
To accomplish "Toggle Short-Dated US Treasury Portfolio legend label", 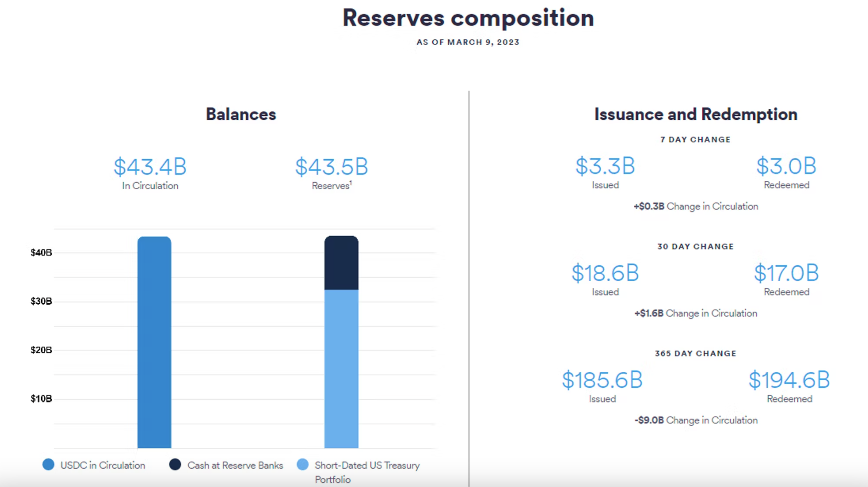I will [367, 472].
